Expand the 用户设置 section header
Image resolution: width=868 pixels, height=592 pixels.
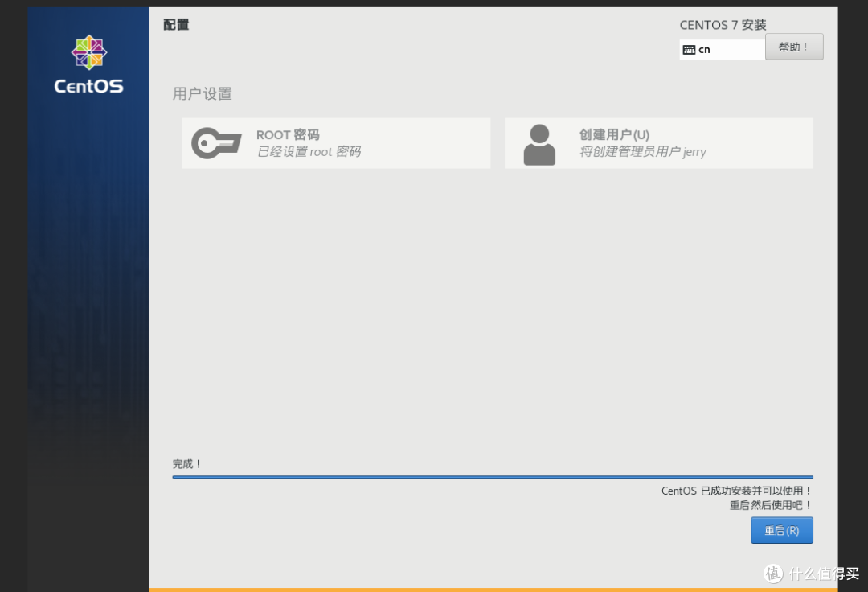(x=202, y=94)
